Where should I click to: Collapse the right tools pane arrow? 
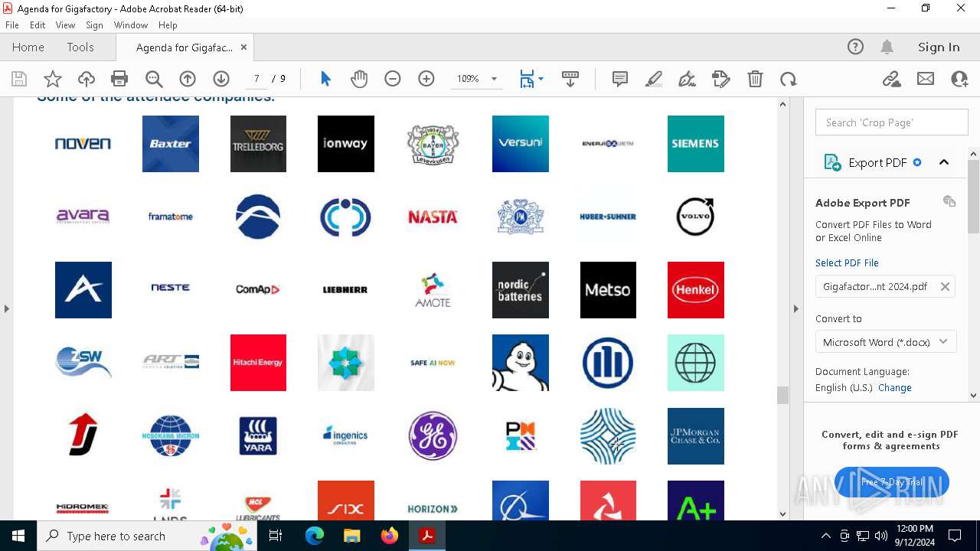(x=795, y=308)
